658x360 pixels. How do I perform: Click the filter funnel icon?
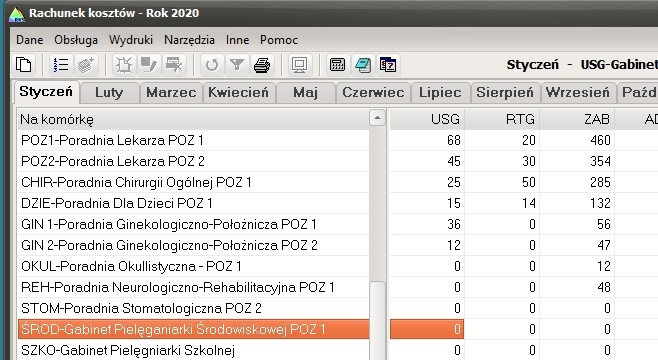[237, 65]
